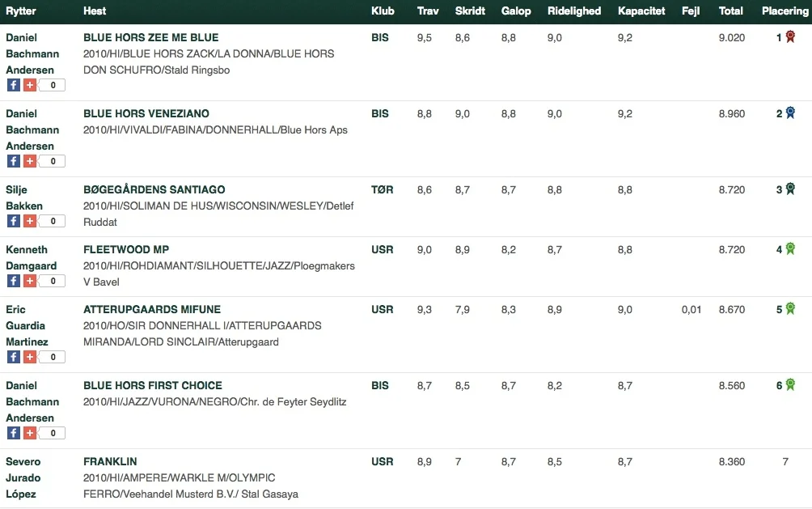
Task: Click rider Kenneth Damgaard
Action: pyautogui.click(x=31, y=257)
